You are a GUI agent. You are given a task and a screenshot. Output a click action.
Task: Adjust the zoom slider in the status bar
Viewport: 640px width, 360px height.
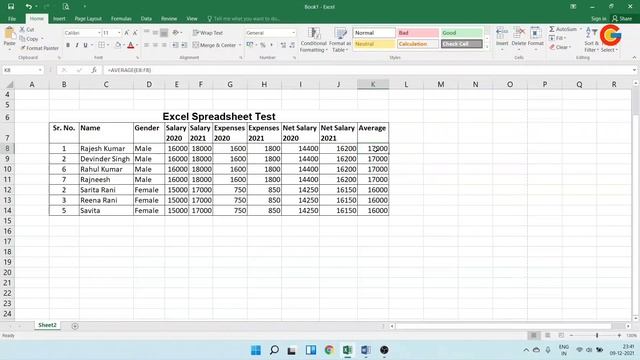tap(597, 335)
